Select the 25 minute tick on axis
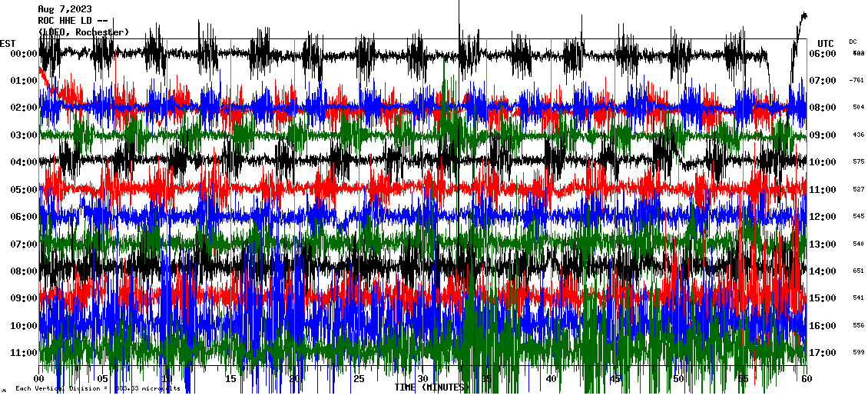 pos(359,379)
